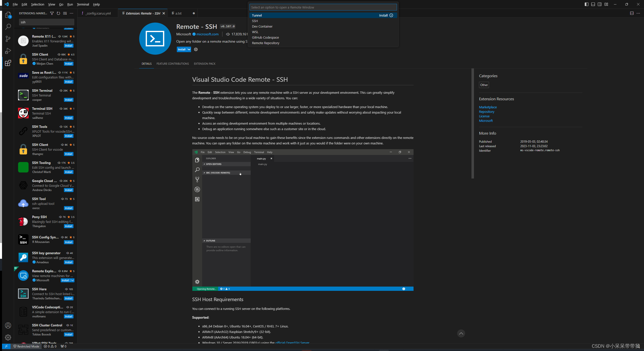The image size is (644, 351).
Task: Open the Run and Debug view
Action: (x=8, y=51)
